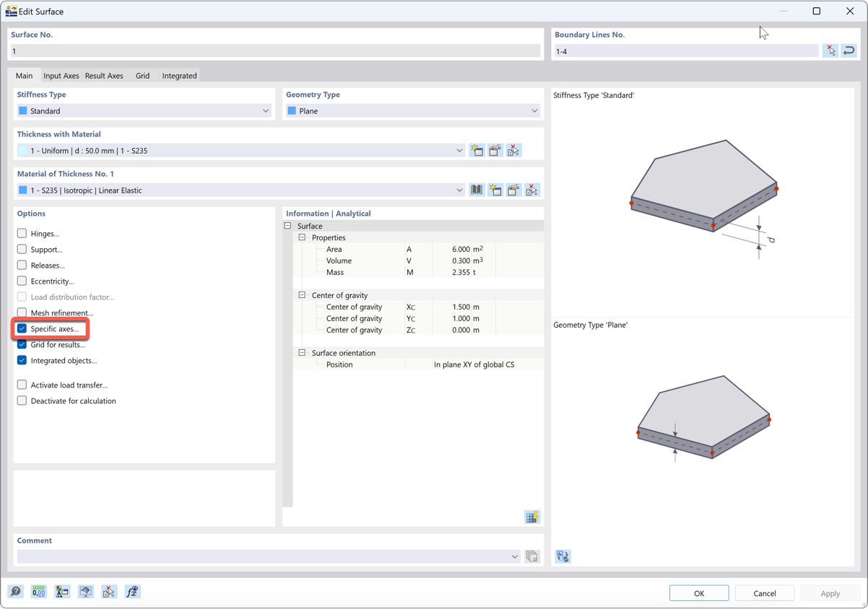Click the Boundary Lines No. field

point(686,51)
